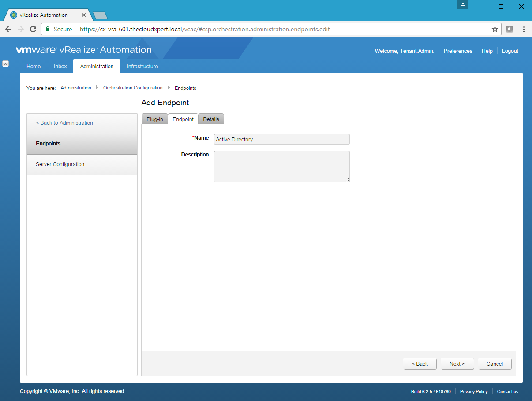532x401 pixels.
Task: Click the Next button
Action: click(457, 364)
